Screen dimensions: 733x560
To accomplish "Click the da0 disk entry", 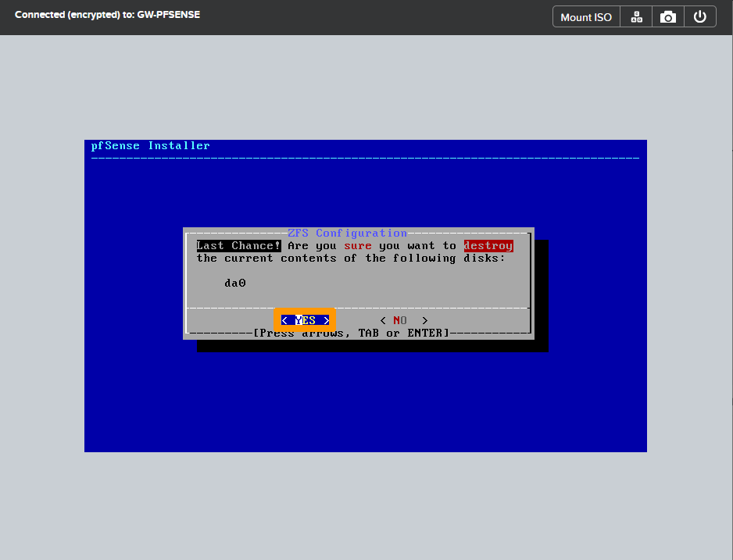I will 234,283.
